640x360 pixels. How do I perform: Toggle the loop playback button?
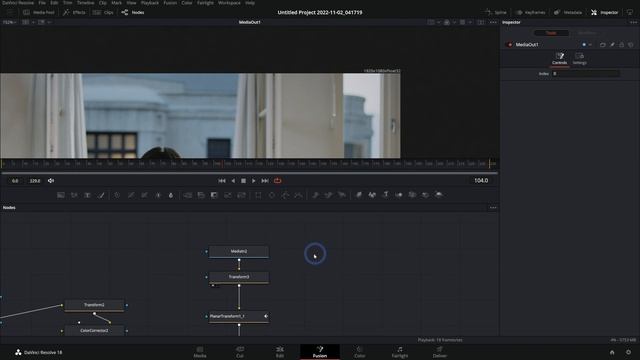(278, 180)
